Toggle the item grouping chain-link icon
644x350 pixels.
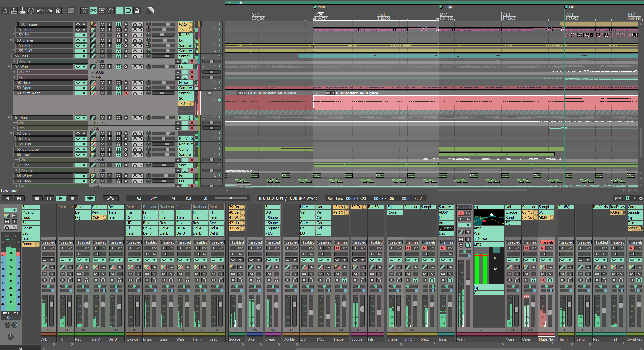click(x=93, y=11)
